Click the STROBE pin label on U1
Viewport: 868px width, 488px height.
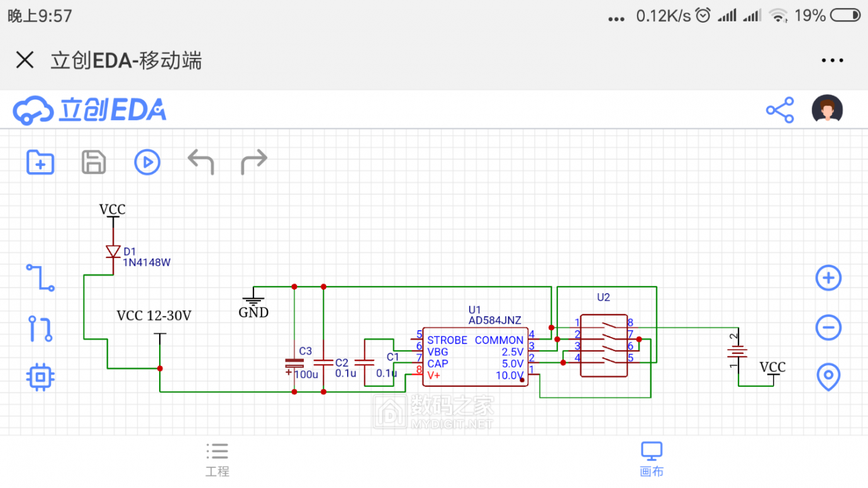(x=447, y=340)
